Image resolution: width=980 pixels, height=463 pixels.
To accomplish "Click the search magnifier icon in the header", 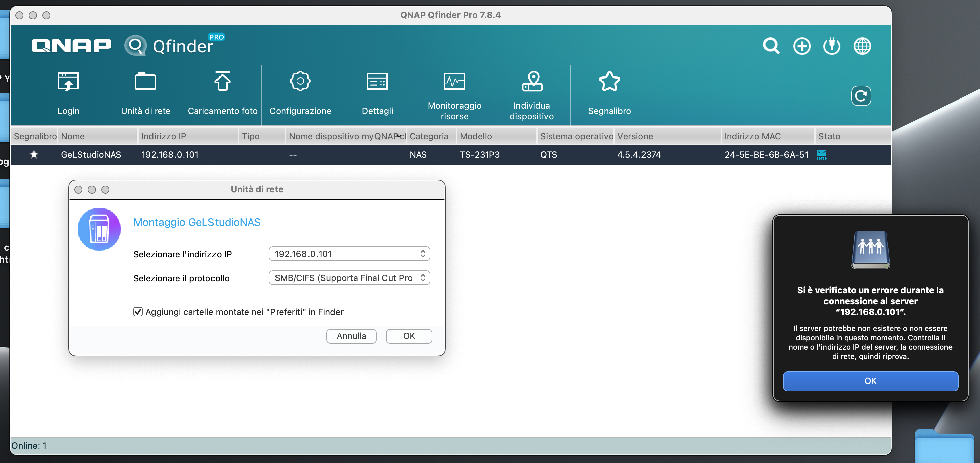I will point(771,46).
